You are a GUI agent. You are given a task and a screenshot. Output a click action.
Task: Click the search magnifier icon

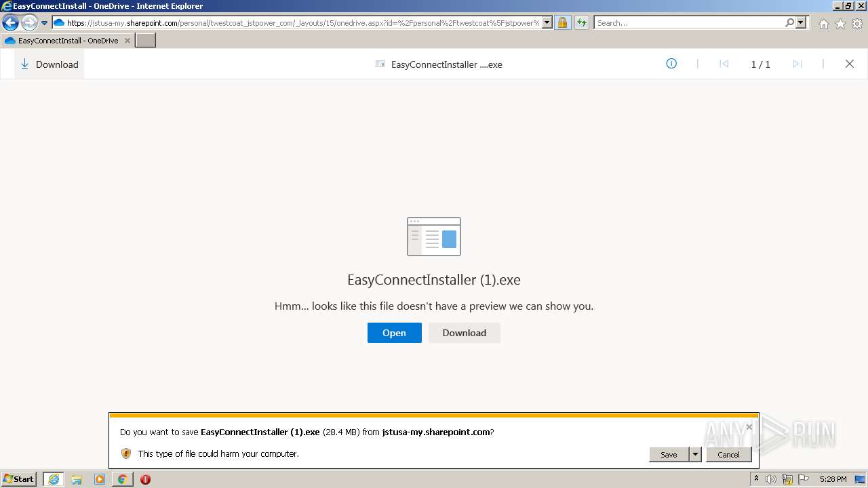(789, 23)
